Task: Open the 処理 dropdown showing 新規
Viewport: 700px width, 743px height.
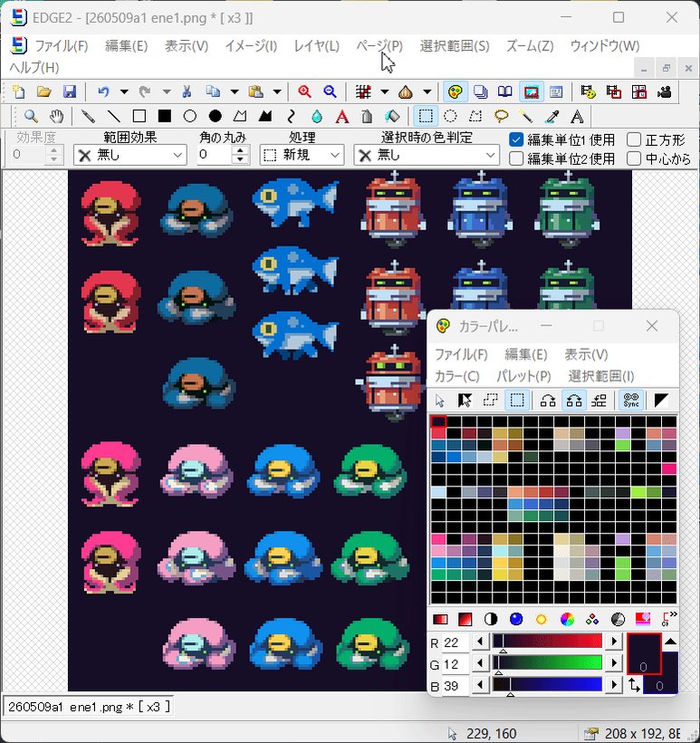Action: pyautogui.click(x=302, y=155)
